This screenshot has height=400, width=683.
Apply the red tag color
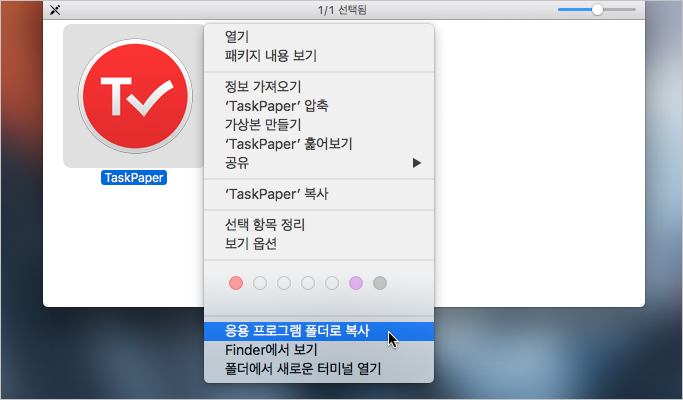[236, 283]
